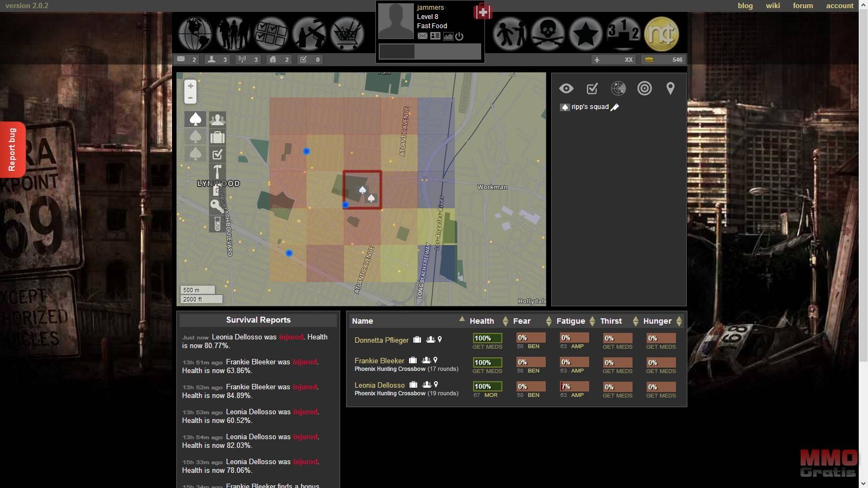
Task: Sort the list by the Name column arrow
Action: [x=462, y=319]
